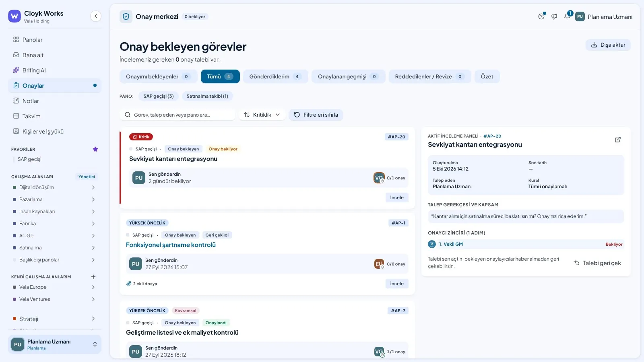Click İncele on Sevkiyat kantarı entegrasyonu card
Screen dimensions: 644x362
coord(397,197)
